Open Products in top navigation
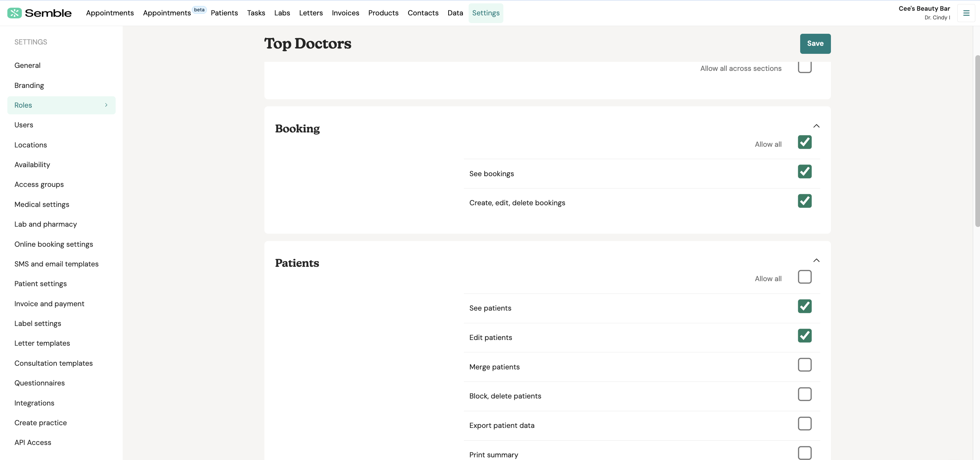The width and height of the screenshot is (980, 460). 383,13
